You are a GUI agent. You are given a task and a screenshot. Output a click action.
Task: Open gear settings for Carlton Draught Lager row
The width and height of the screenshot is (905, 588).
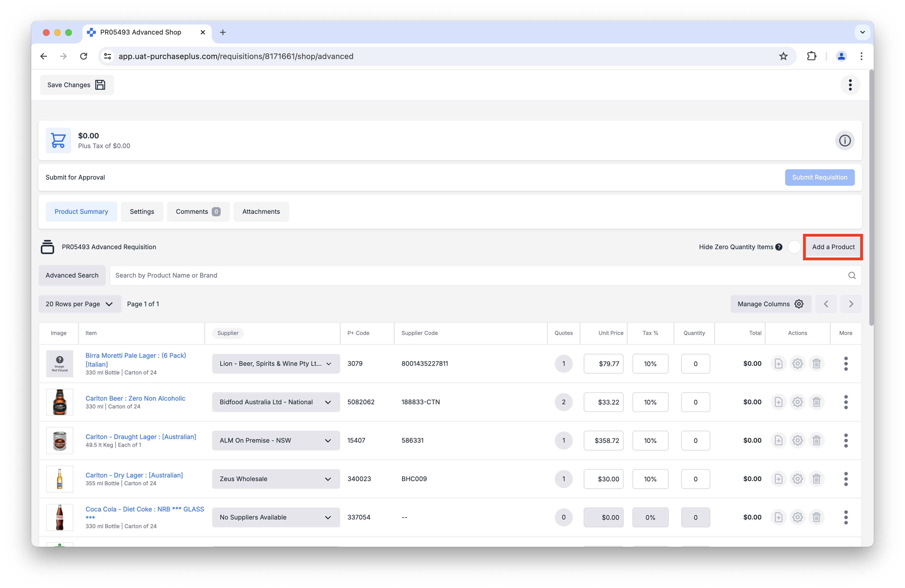click(797, 440)
